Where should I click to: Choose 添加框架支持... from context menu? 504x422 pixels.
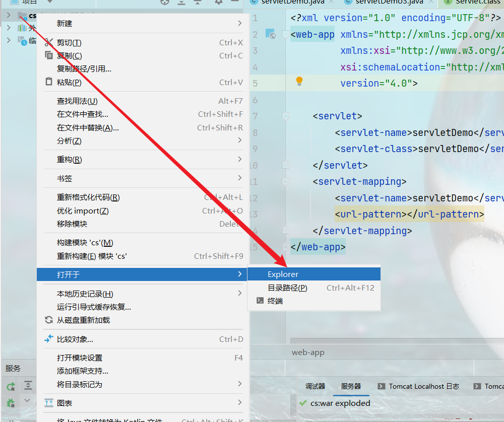click(143, 371)
